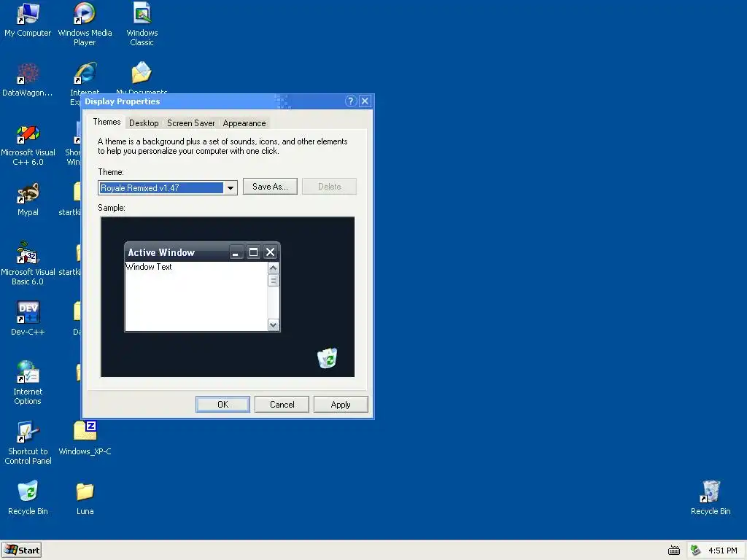Viewport: 747px width, 560px height.
Task: Click the sample window scroll-down arrow
Action: 273,324
